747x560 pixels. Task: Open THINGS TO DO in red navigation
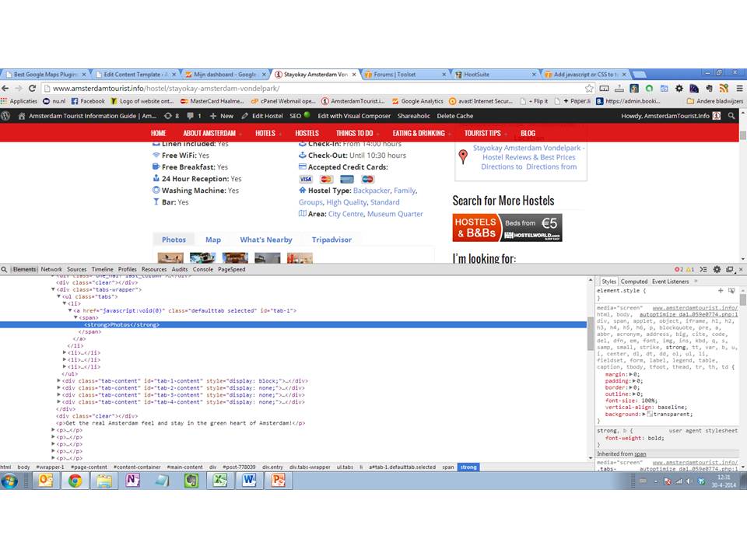[355, 133]
